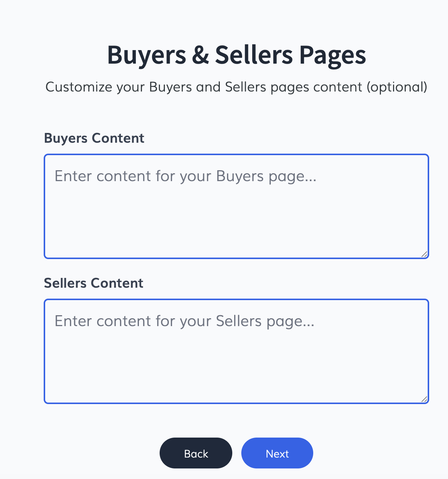Click the word "Buyers" in the heading
Image resolution: width=448 pixels, height=479 pixels.
[146, 55]
